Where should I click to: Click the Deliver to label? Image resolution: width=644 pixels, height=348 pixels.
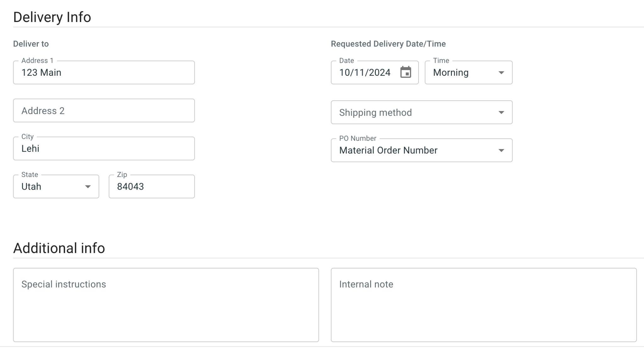click(x=31, y=44)
